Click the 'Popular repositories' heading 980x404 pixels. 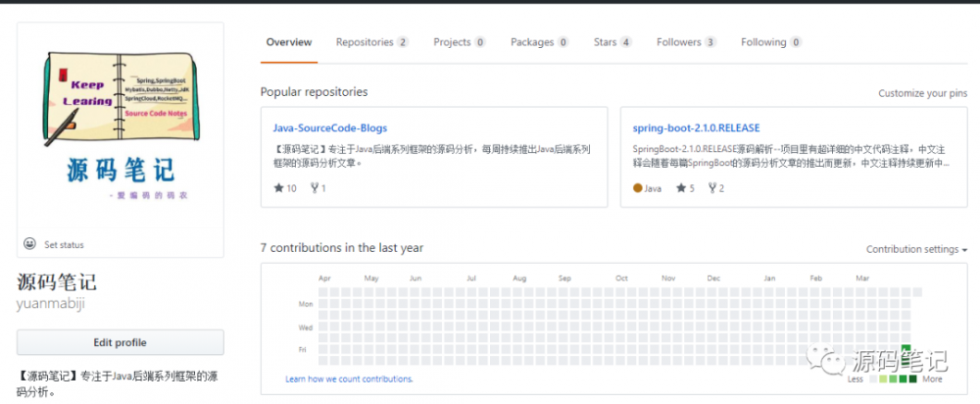315,92
